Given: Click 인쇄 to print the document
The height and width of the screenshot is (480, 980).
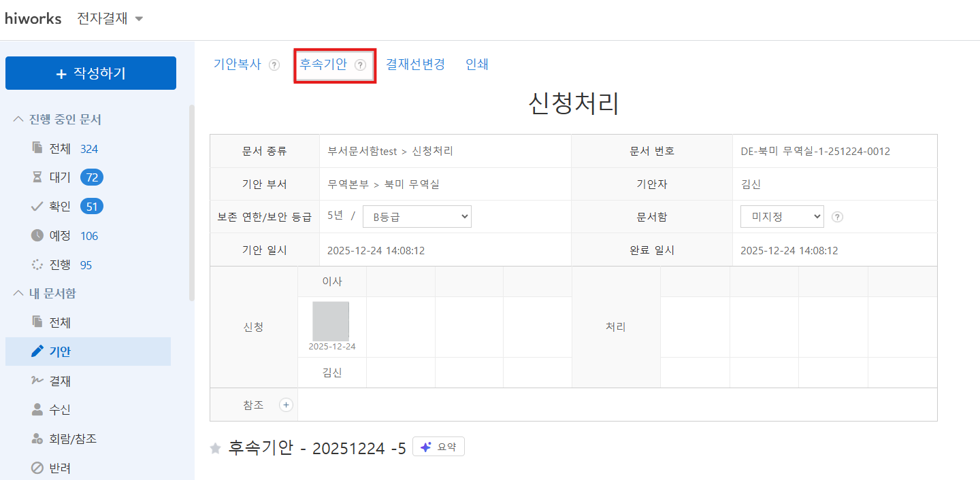Looking at the screenshot, I should click(x=476, y=65).
